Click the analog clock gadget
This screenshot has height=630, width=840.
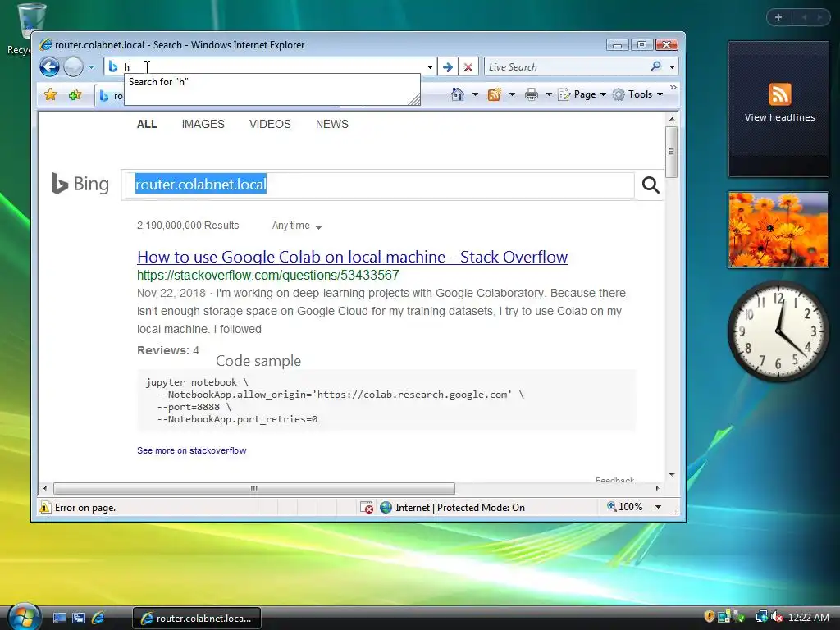point(778,331)
